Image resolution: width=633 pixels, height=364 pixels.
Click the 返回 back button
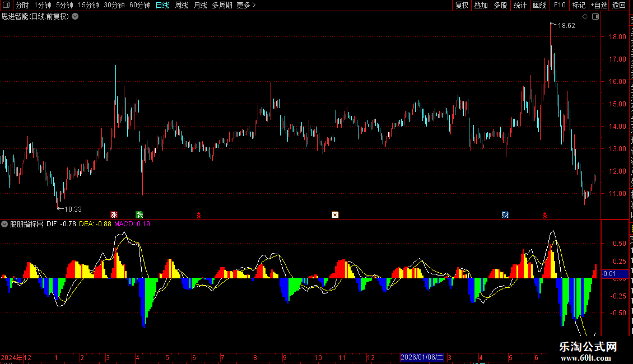[618, 5]
